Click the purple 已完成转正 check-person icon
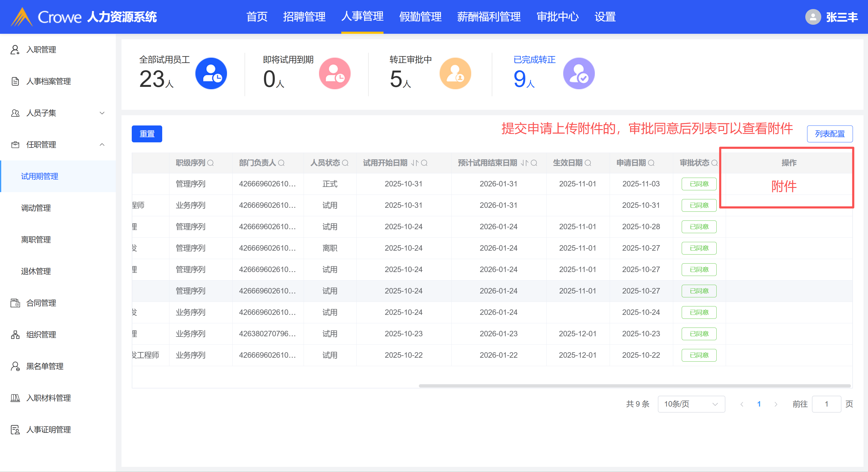This screenshot has width=868, height=472. coord(579,74)
